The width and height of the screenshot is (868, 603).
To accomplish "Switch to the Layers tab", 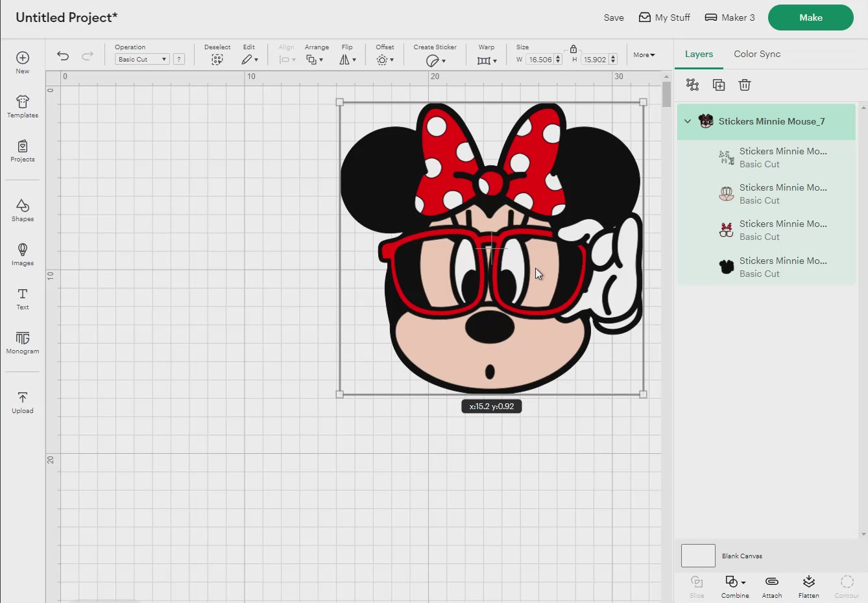I will (x=699, y=54).
